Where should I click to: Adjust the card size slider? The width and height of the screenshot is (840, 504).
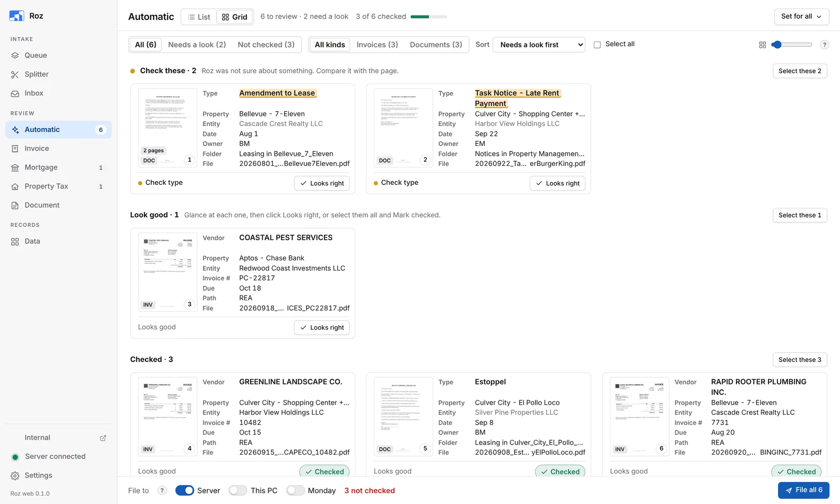[791, 45]
